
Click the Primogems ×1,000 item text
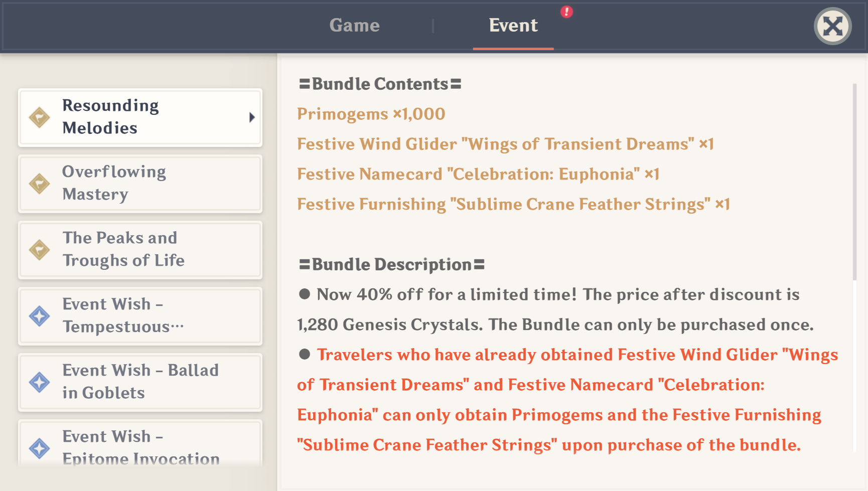coord(371,114)
